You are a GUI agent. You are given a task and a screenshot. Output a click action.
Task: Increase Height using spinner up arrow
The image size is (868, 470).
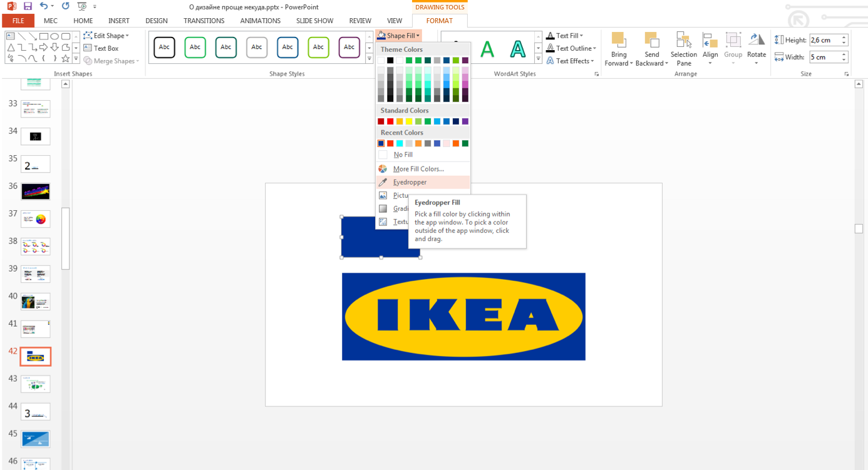point(844,38)
